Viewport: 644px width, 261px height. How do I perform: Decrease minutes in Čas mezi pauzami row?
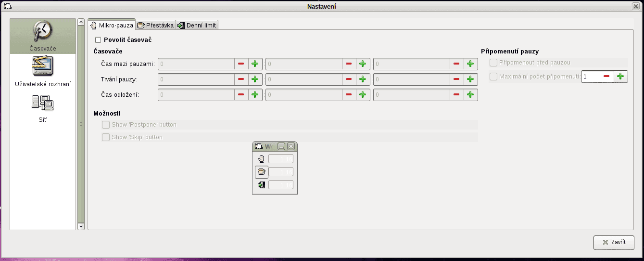(349, 64)
